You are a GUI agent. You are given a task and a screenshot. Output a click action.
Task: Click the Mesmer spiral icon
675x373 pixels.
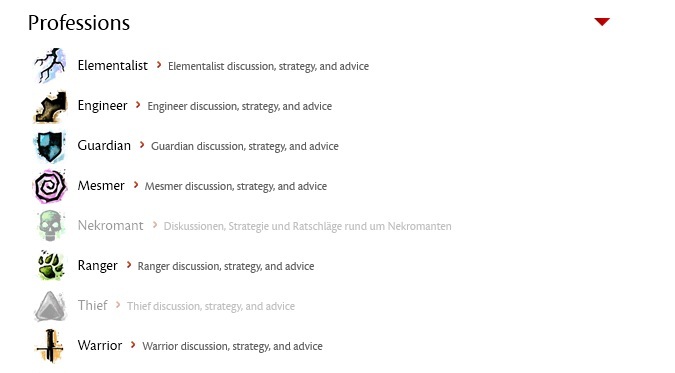pos(50,186)
